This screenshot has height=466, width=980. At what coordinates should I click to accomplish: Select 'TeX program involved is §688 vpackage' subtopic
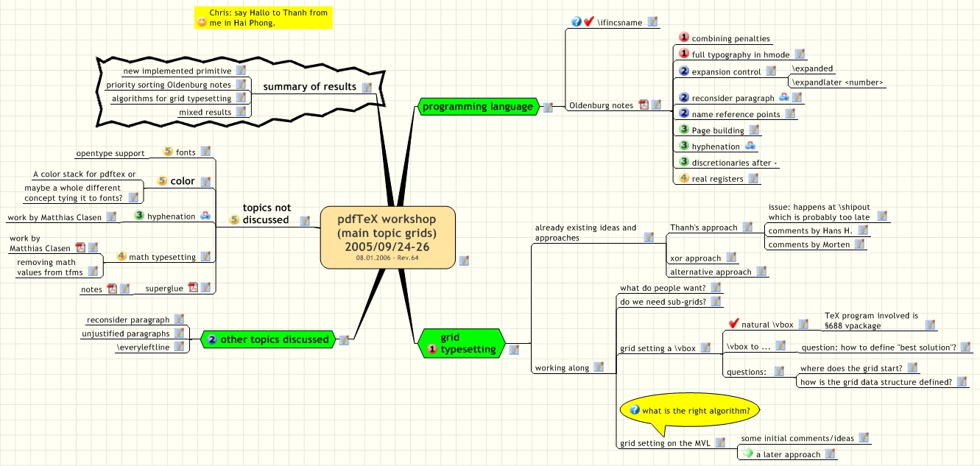tap(871, 320)
